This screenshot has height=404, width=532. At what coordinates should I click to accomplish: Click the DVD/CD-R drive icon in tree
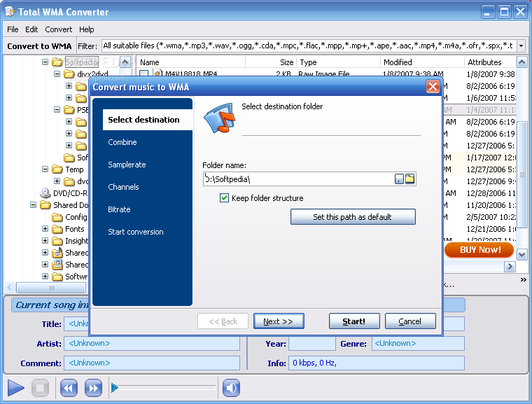pos(45,193)
